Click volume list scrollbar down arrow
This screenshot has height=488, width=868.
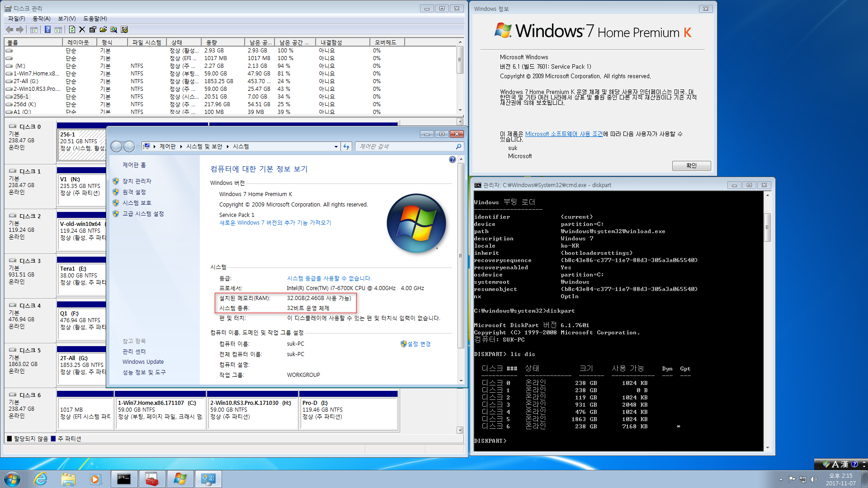click(x=460, y=110)
